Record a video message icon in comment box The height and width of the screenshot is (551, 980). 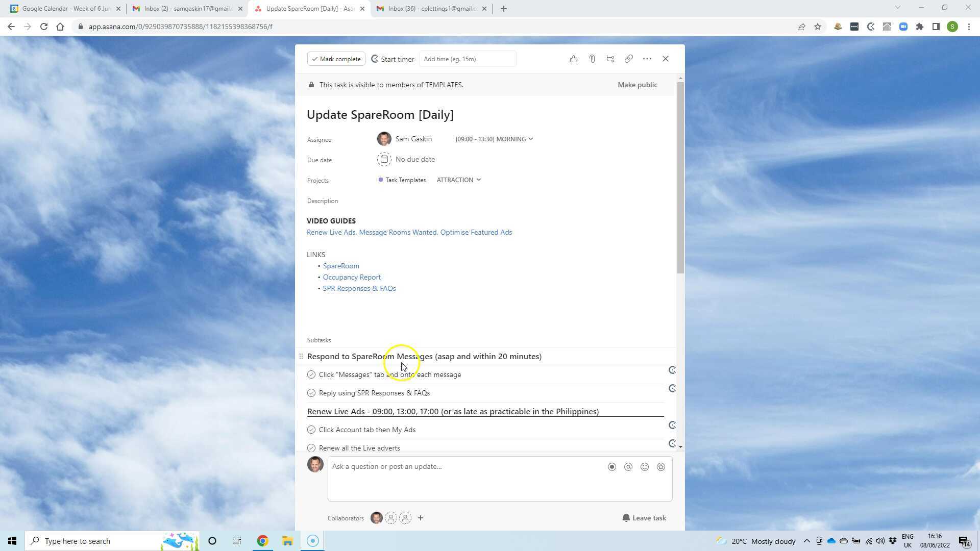pos(612,467)
